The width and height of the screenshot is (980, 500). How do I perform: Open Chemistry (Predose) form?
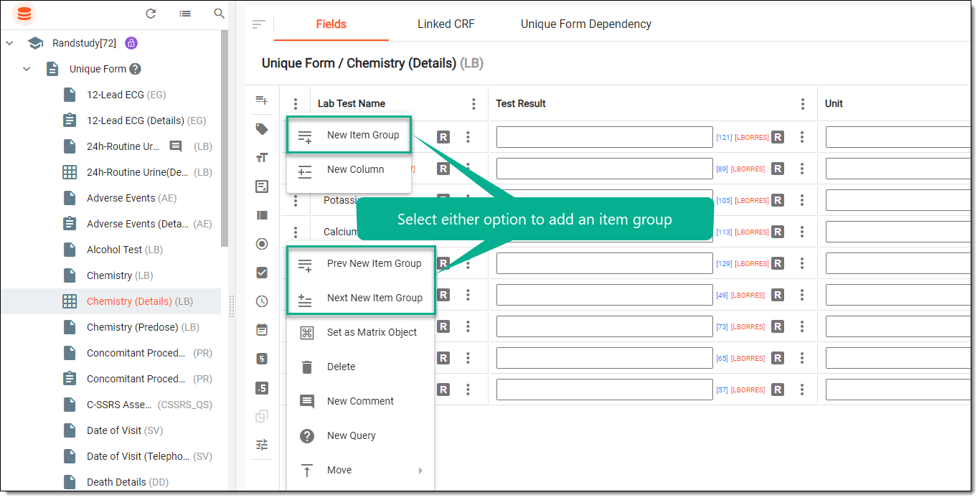tap(143, 327)
